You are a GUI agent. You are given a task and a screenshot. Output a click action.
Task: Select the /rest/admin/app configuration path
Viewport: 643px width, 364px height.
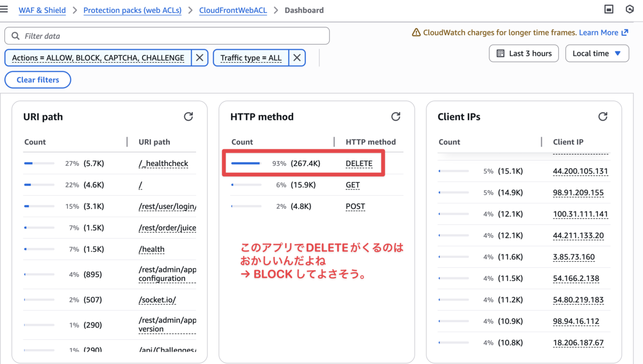click(167, 274)
